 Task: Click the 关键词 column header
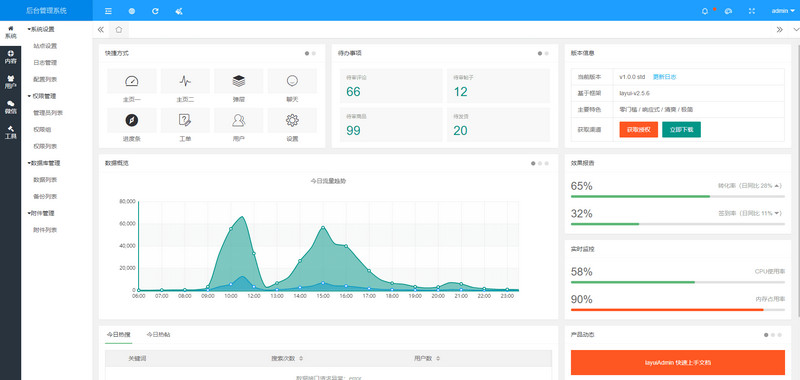137,359
